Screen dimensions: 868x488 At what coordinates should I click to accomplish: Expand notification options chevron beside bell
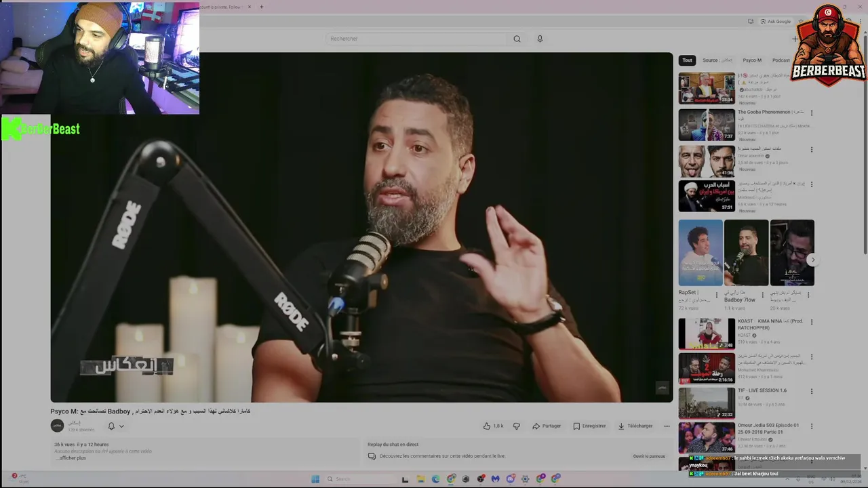click(121, 426)
